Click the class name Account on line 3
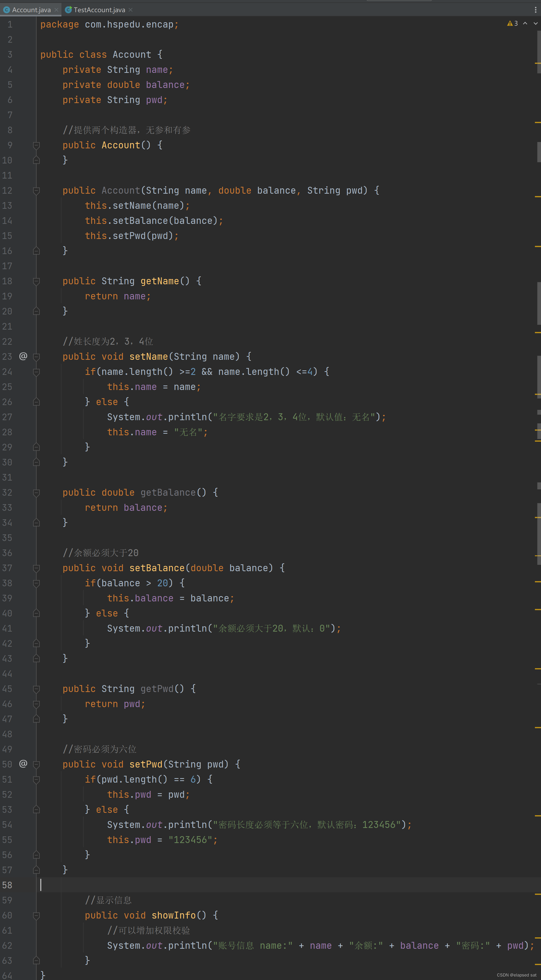541x980 pixels. 132,54
